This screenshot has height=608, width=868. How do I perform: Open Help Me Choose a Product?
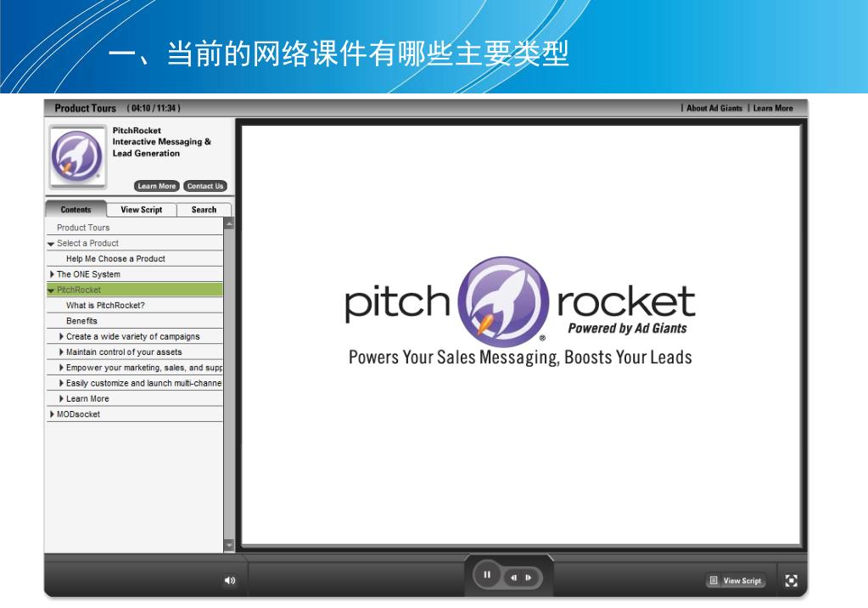coord(135,258)
